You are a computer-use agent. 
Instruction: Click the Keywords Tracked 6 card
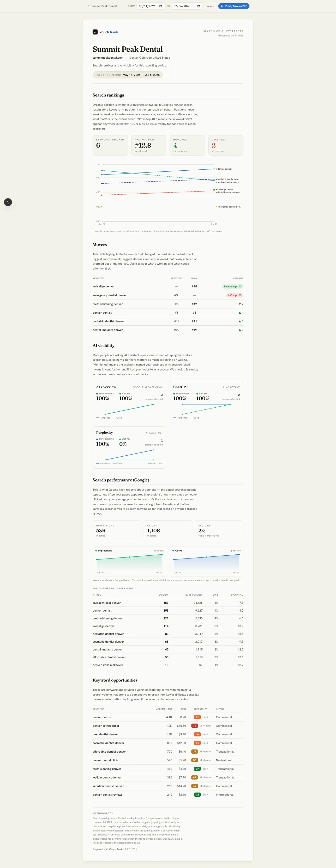pyautogui.click(x=110, y=145)
